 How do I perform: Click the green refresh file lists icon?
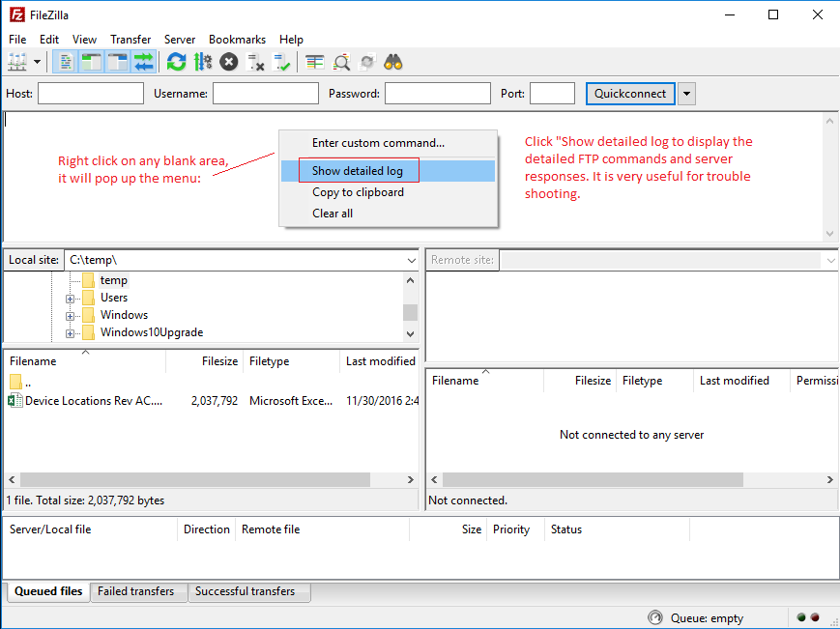[176, 62]
